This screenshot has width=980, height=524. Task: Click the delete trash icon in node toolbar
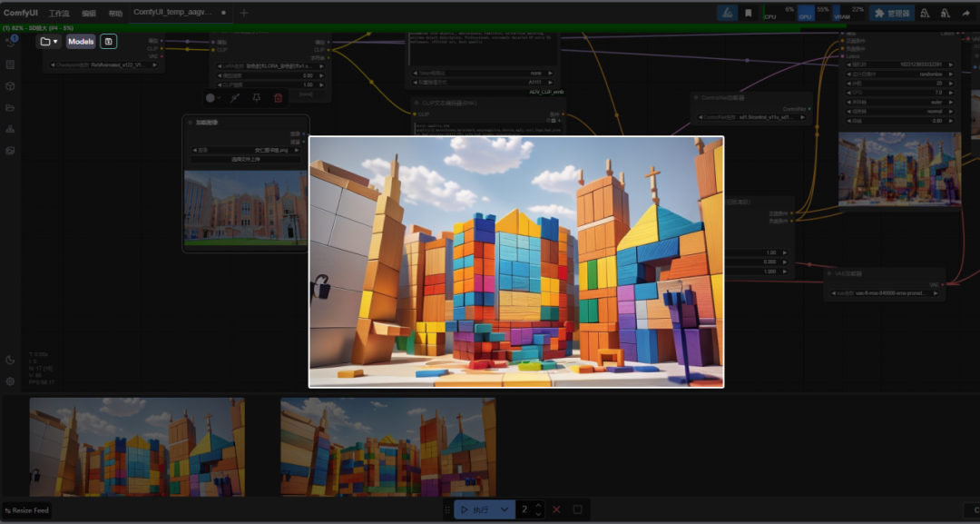[279, 98]
